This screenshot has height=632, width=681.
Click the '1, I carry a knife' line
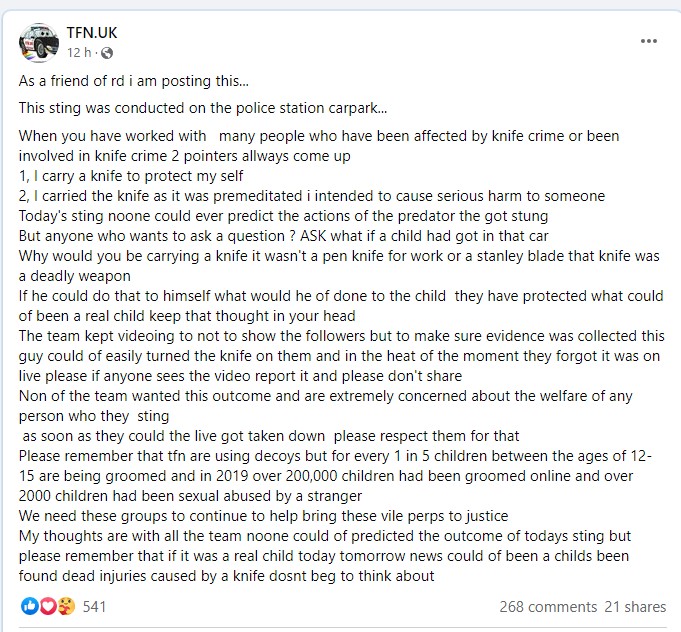(131, 176)
